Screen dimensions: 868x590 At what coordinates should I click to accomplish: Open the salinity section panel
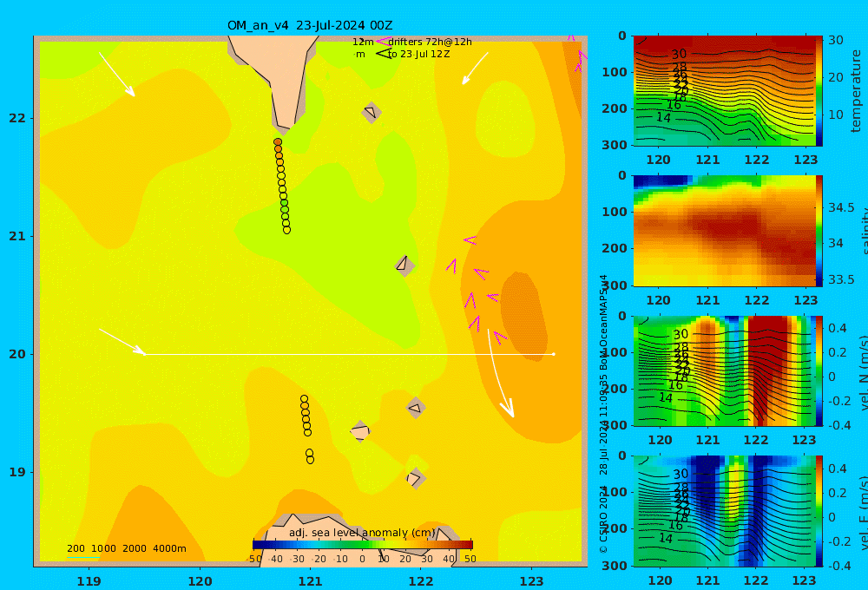pos(725,231)
